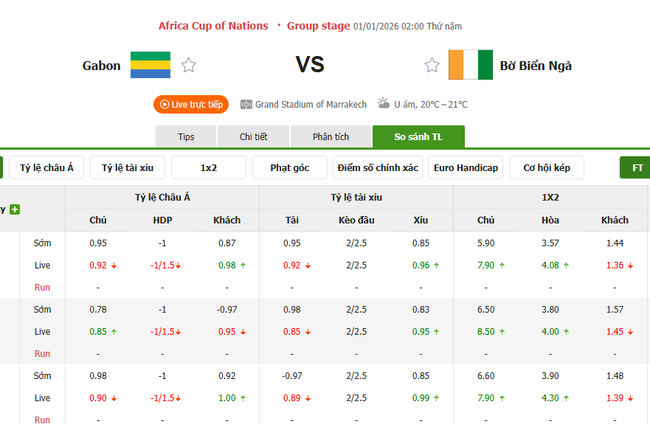
Task: Click the green FT button
Action: point(636,168)
